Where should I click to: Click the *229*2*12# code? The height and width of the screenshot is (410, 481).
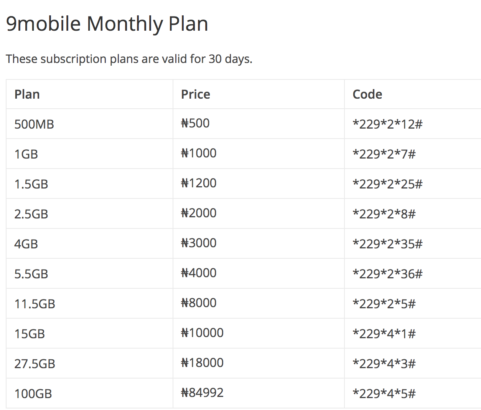tap(388, 124)
